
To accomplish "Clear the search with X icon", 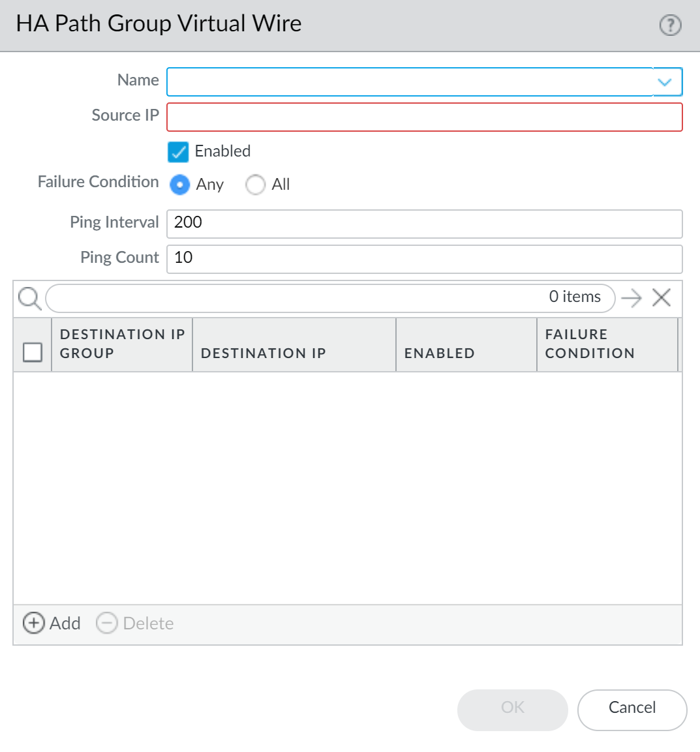I will pos(662,298).
